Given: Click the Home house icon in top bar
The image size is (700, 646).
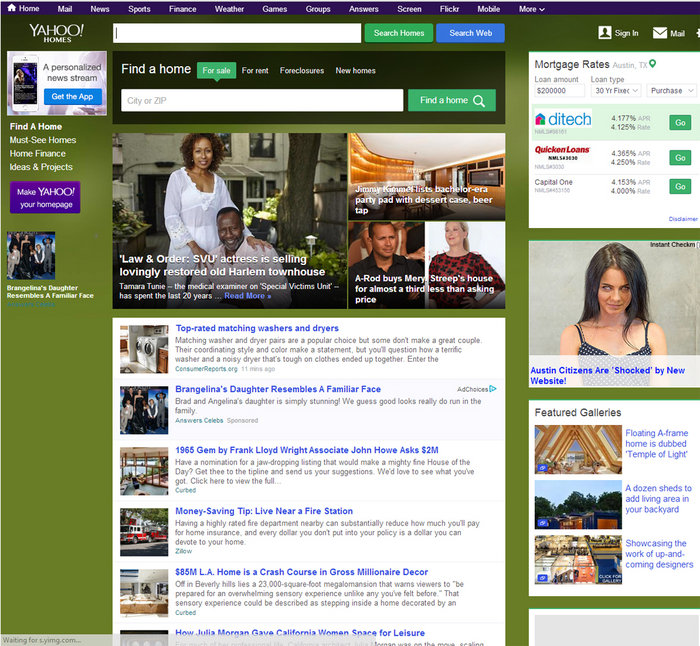Looking at the screenshot, I should 12,8.
